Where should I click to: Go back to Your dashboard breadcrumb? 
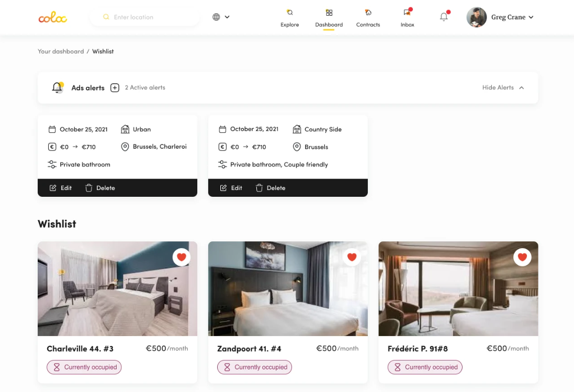pyautogui.click(x=61, y=51)
